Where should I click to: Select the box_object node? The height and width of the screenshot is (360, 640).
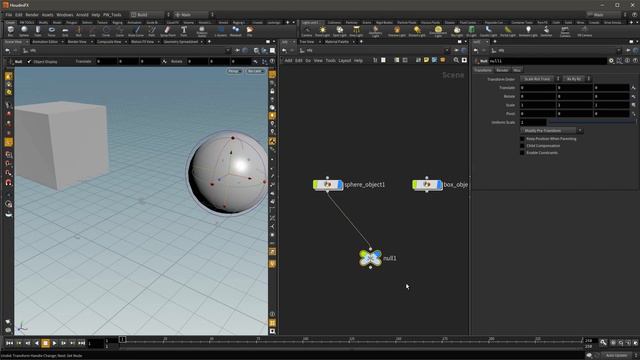pyautogui.click(x=427, y=185)
